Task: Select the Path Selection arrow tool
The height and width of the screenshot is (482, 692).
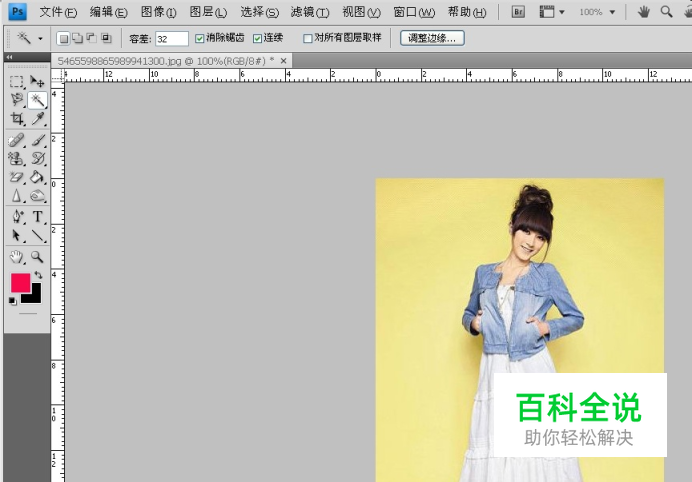Action: [16, 235]
